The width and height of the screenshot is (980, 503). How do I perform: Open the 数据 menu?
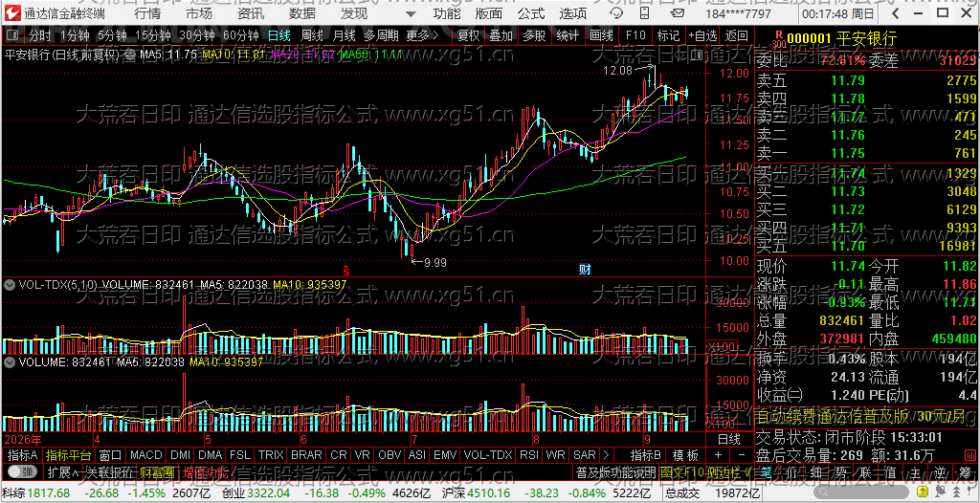coord(302,13)
